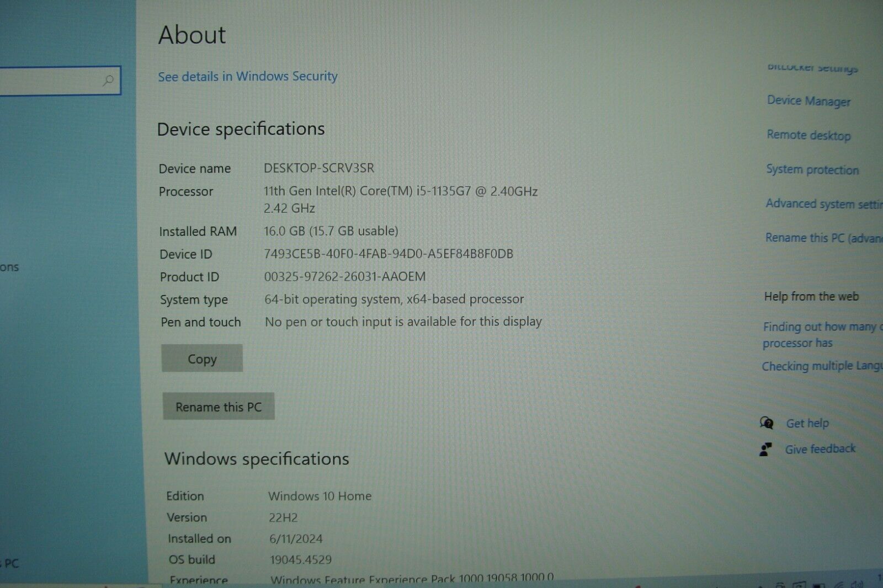Select 64-bit operating system value text
Viewport: 883px width, 588px height.
tap(394, 299)
